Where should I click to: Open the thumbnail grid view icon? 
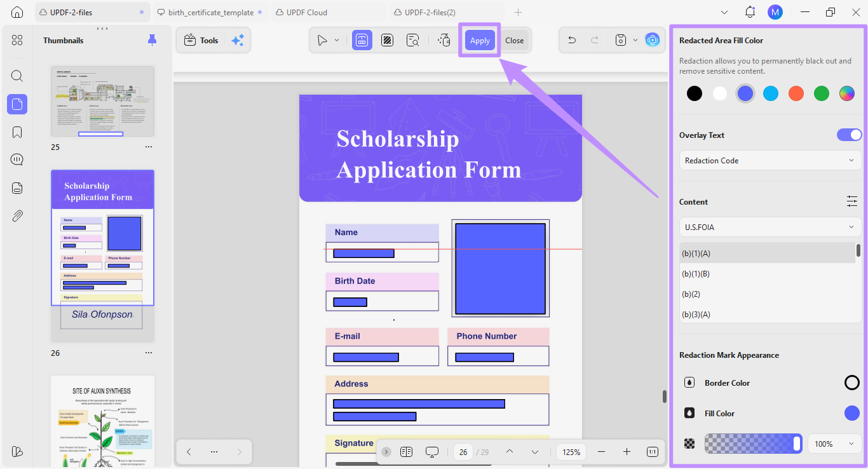tap(17, 40)
